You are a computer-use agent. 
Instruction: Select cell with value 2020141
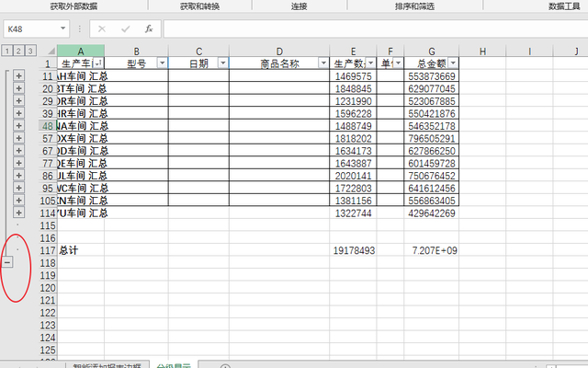353,176
